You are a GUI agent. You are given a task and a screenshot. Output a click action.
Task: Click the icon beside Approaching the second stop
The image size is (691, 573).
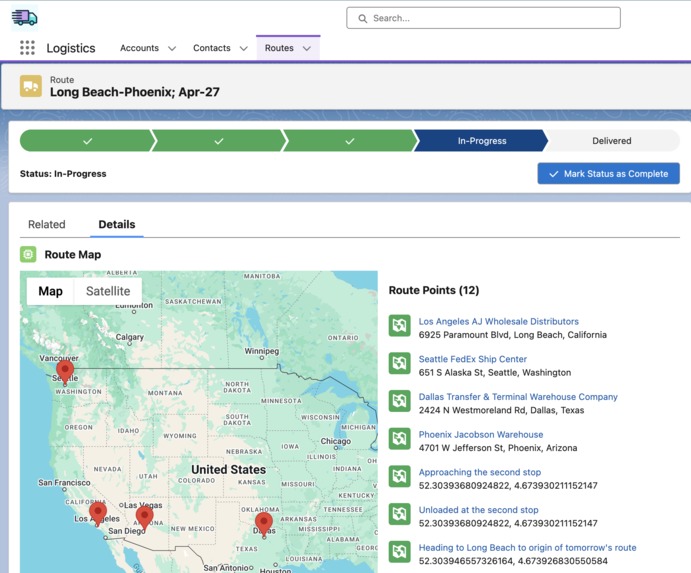[x=400, y=476]
